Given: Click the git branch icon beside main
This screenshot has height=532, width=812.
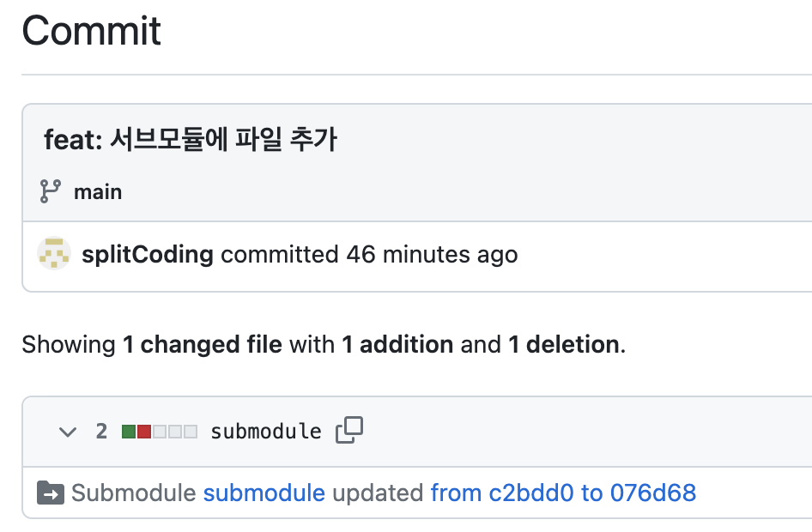Looking at the screenshot, I should (x=50, y=191).
